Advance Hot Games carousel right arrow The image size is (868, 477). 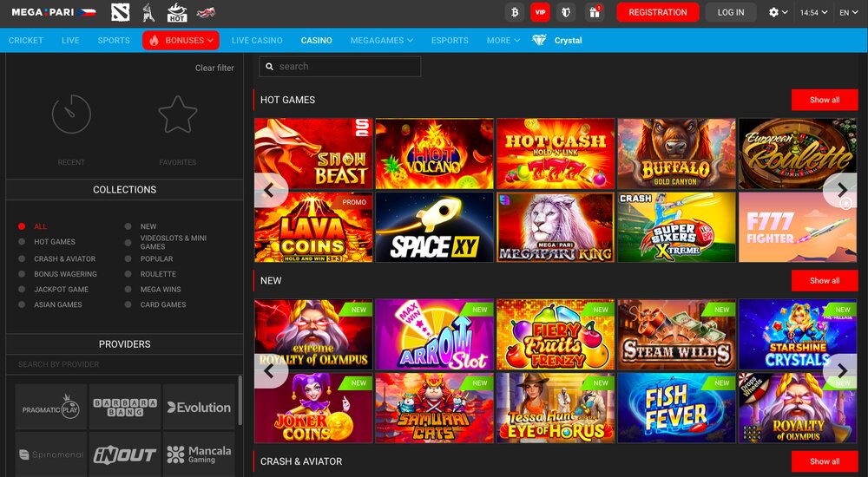[841, 190]
